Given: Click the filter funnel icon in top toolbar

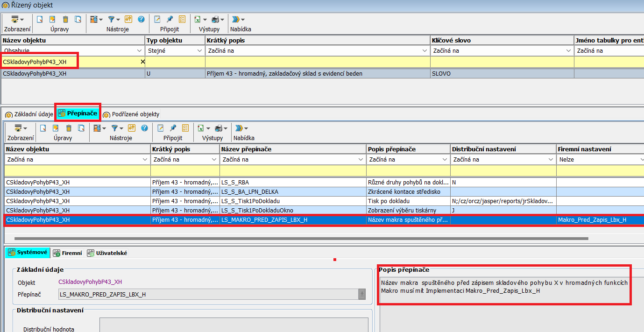Looking at the screenshot, I should (x=111, y=19).
